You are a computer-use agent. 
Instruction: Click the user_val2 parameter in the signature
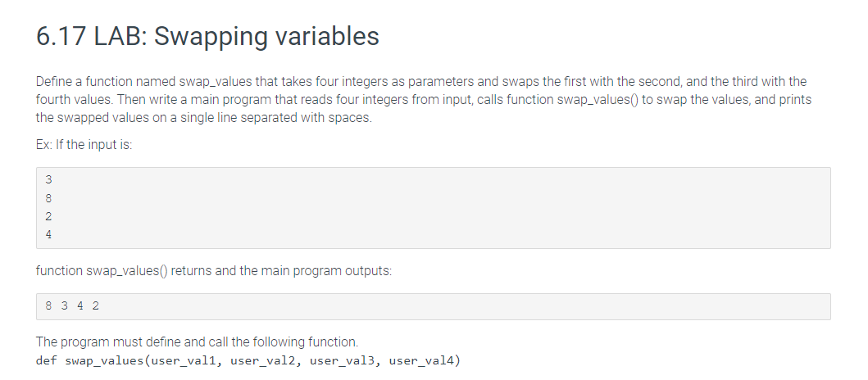(263, 361)
